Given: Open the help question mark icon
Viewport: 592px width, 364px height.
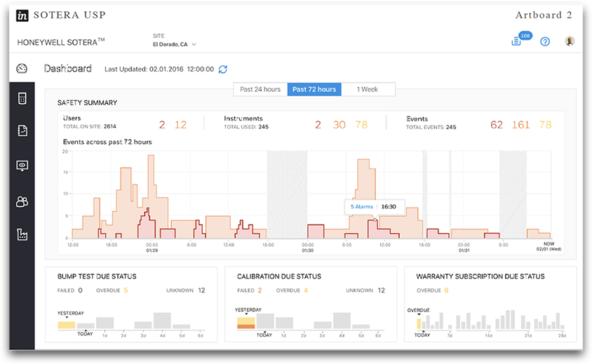Looking at the screenshot, I should 545,41.
